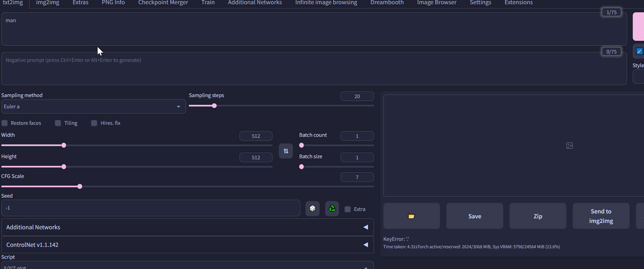Reuse last seed with the recycle icon
Image resolution: width=644 pixels, height=269 pixels.
(332, 209)
